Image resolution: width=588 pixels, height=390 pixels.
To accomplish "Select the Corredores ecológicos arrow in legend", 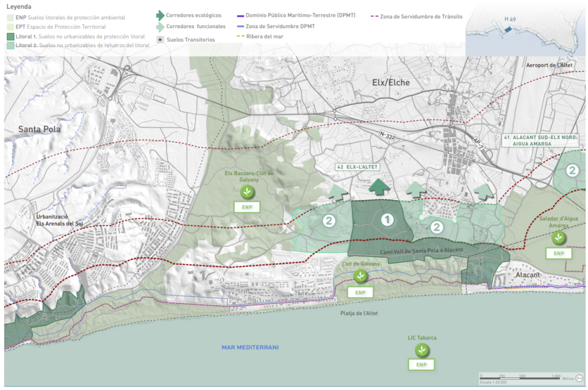I will click(x=160, y=16).
